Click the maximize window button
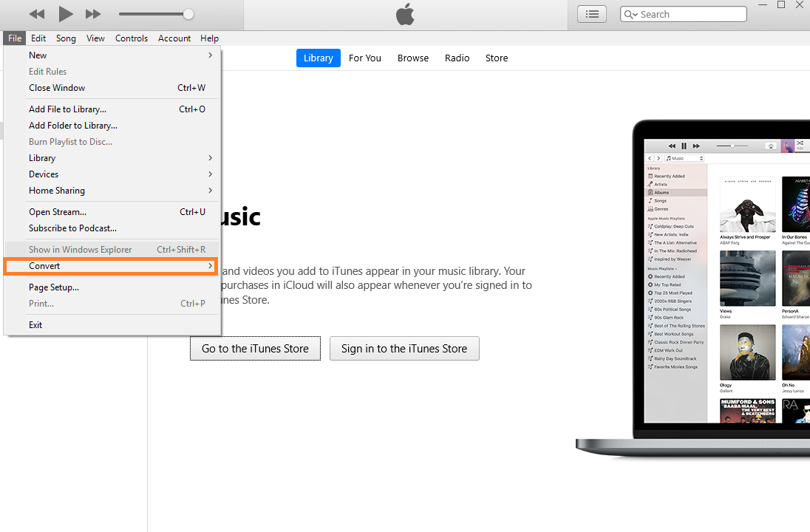Screen dimensions: 810x532 tap(781, 4)
